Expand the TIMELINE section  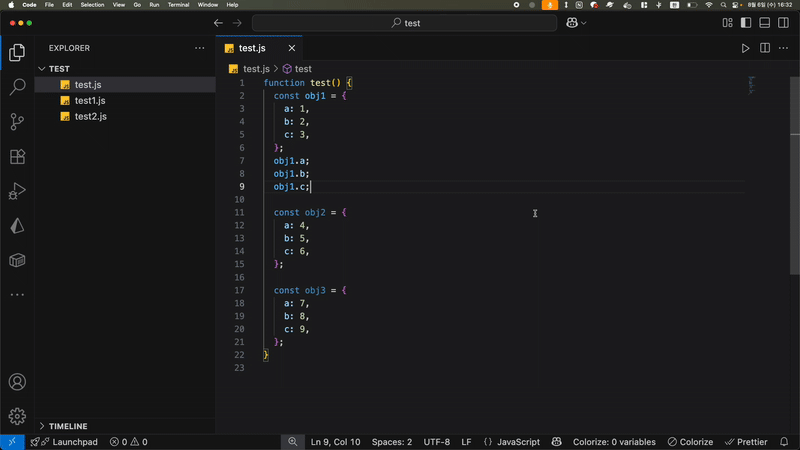[68, 426]
